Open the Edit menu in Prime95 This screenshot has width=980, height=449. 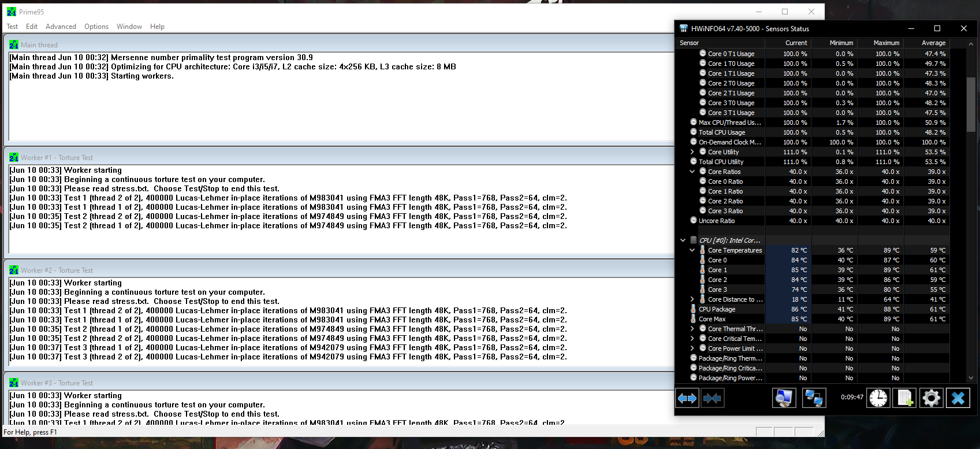[32, 27]
